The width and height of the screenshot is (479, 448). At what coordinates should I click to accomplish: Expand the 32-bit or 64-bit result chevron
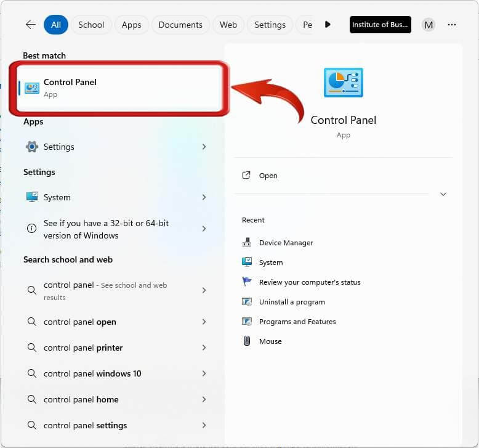click(x=204, y=229)
